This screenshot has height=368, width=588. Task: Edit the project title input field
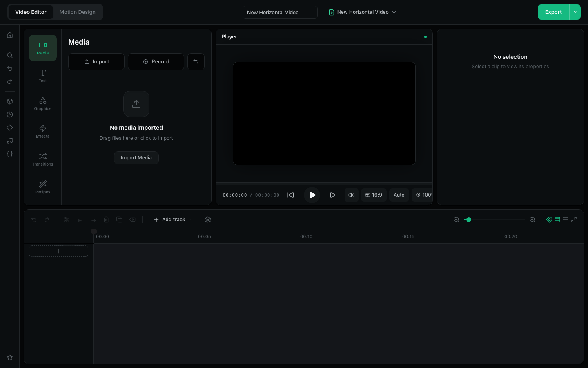click(280, 12)
